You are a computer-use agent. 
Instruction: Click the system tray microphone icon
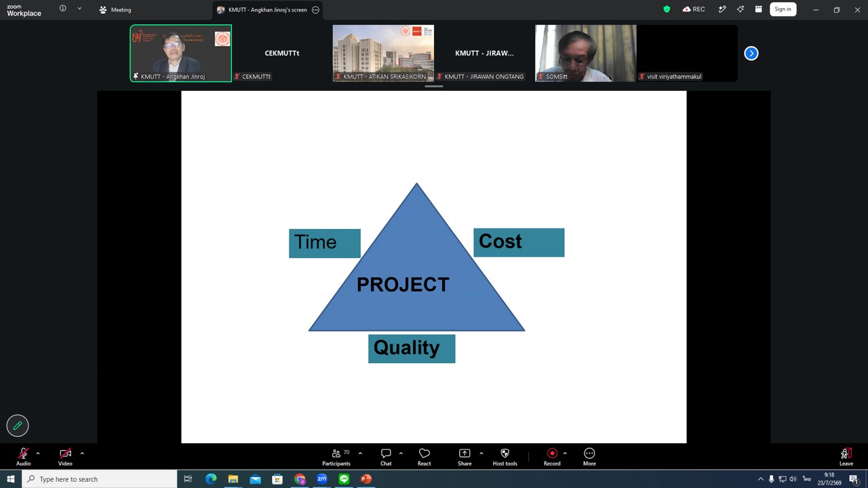coord(771,479)
